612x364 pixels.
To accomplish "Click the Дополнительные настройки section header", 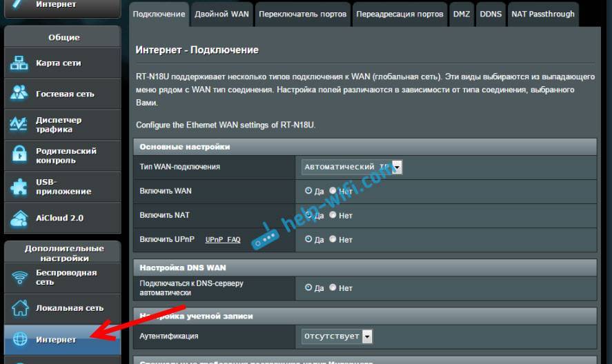I will pyautogui.click(x=64, y=253).
